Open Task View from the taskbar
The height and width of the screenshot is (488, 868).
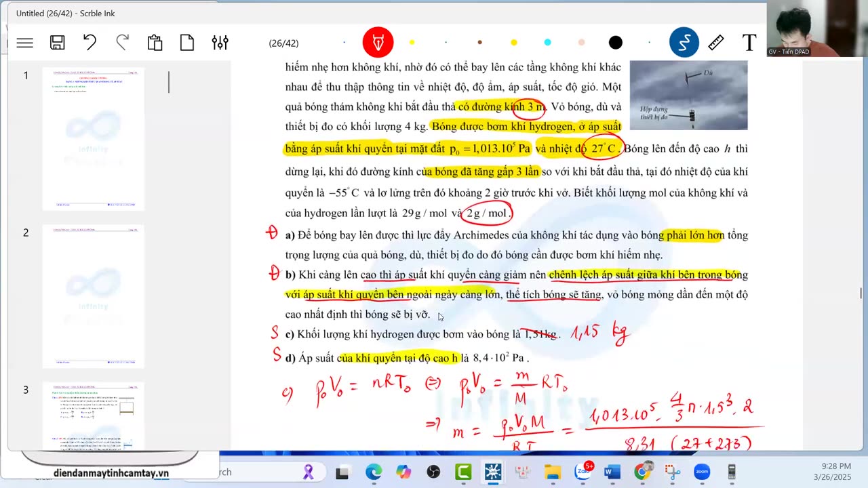[342, 472]
